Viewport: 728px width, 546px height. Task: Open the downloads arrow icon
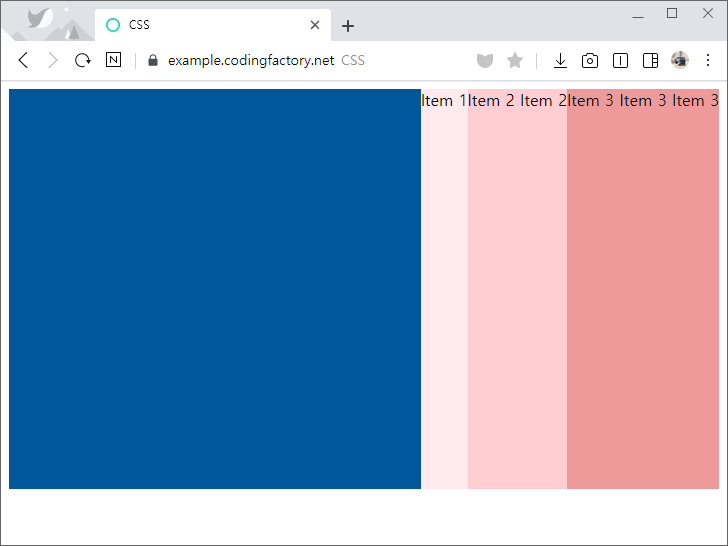pyautogui.click(x=560, y=60)
